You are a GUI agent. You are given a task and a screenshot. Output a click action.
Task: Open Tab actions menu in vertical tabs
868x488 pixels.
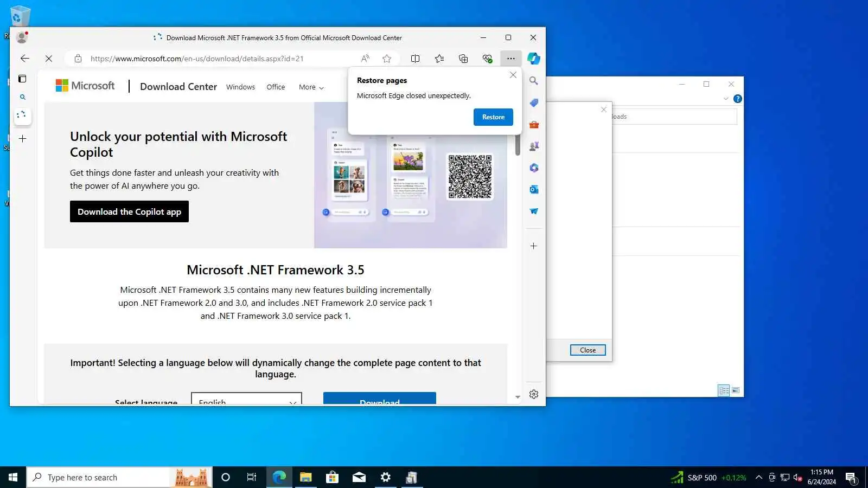point(22,79)
